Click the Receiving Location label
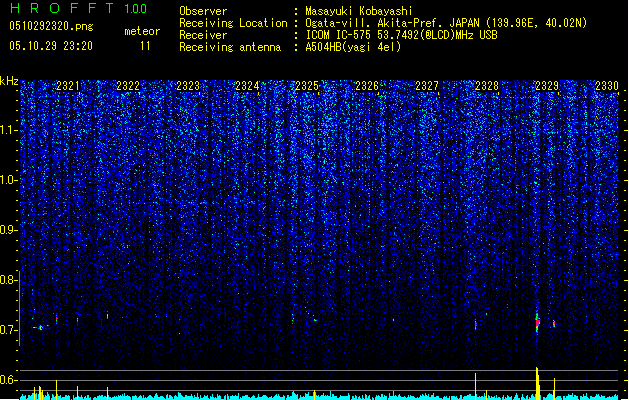Image resolution: width=629 pixels, height=400 pixels. [233, 23]
